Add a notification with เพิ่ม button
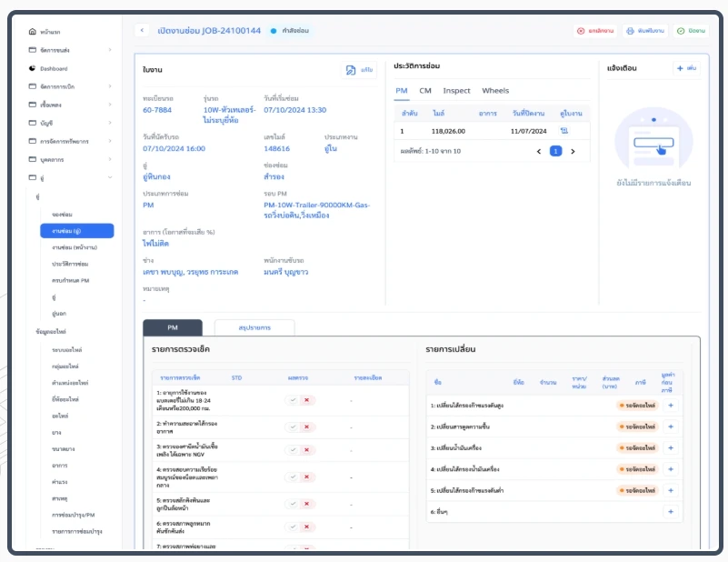728x562 pixels. [686, 68]
